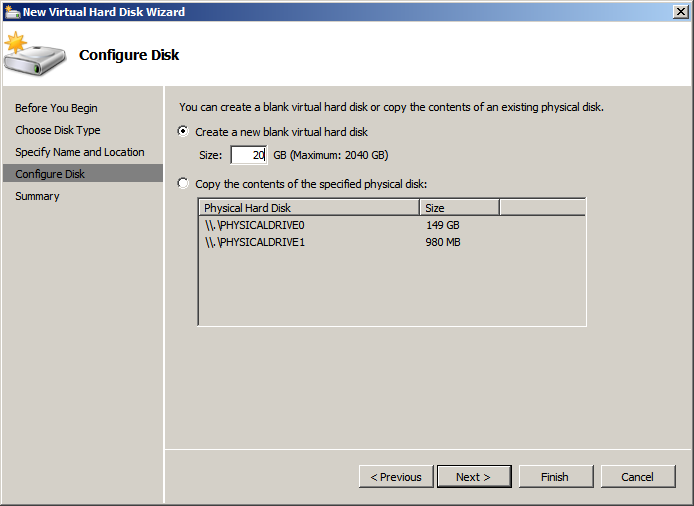Sort by the 'Size' column header
This screenshot has height=506, width=694.
(458, 208)
